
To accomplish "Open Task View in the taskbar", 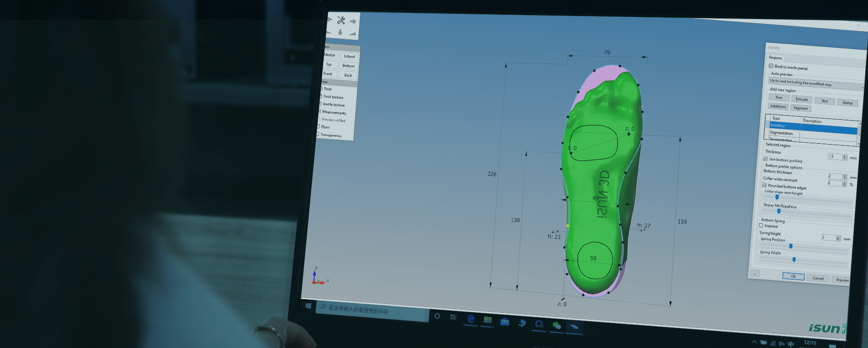I will (453, 317).
